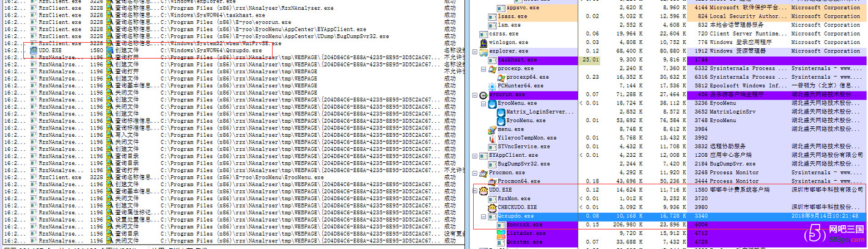This screenshot has width=868, height=249.
Task: Click PID 1912 of explorer.exe
Action: click(x=701, y=51)
